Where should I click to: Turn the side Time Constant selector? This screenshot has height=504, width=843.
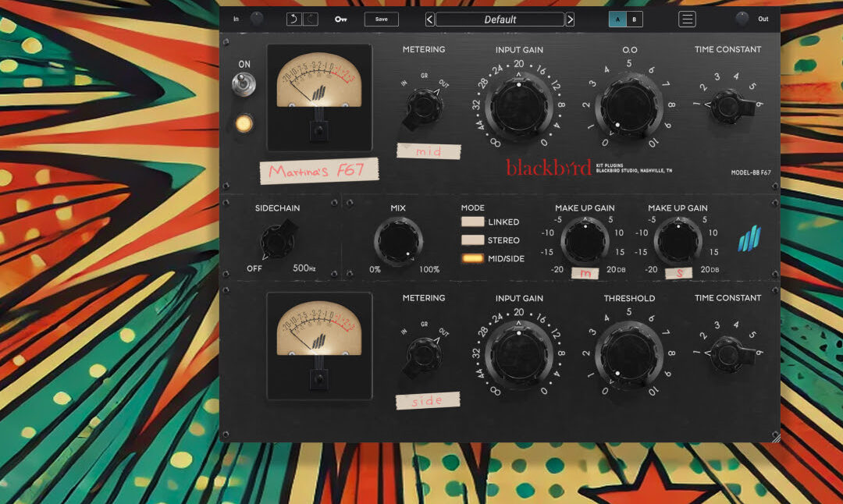730,355
